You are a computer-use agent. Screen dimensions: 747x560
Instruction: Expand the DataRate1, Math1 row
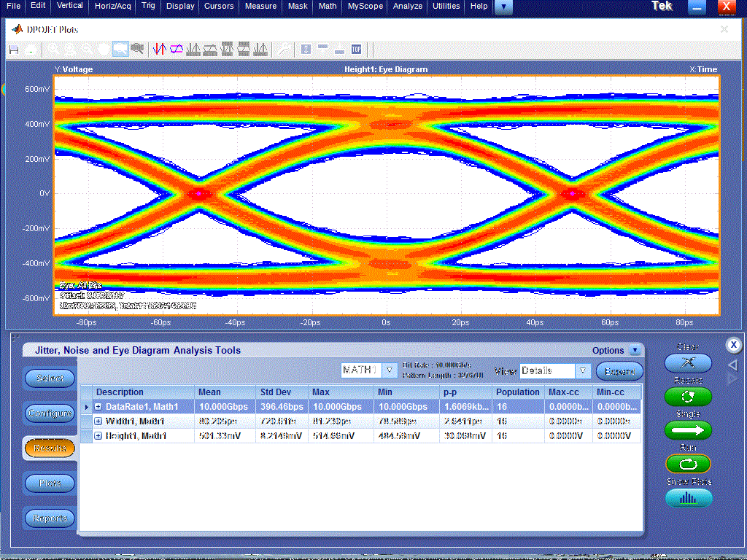(x=98, y=407)
